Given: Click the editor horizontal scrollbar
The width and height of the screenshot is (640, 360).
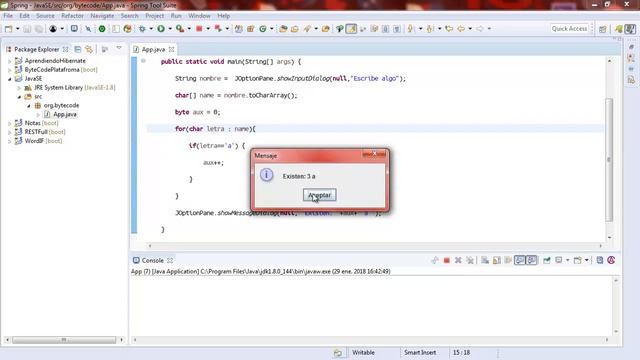Looking at the screenshot, I should 375,246.
